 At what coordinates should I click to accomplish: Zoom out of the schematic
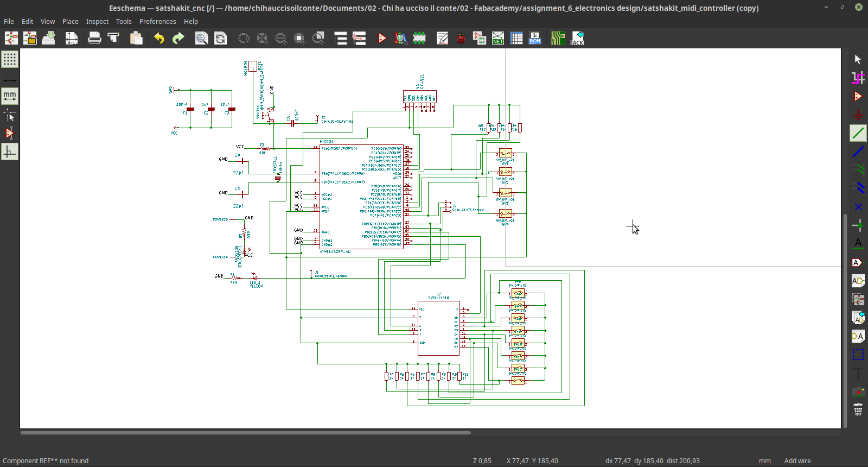(x=281, y=38)
